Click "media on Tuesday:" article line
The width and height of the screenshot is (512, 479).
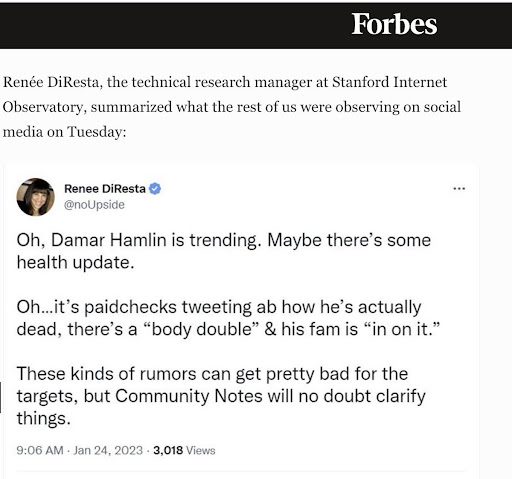point(65,132)
